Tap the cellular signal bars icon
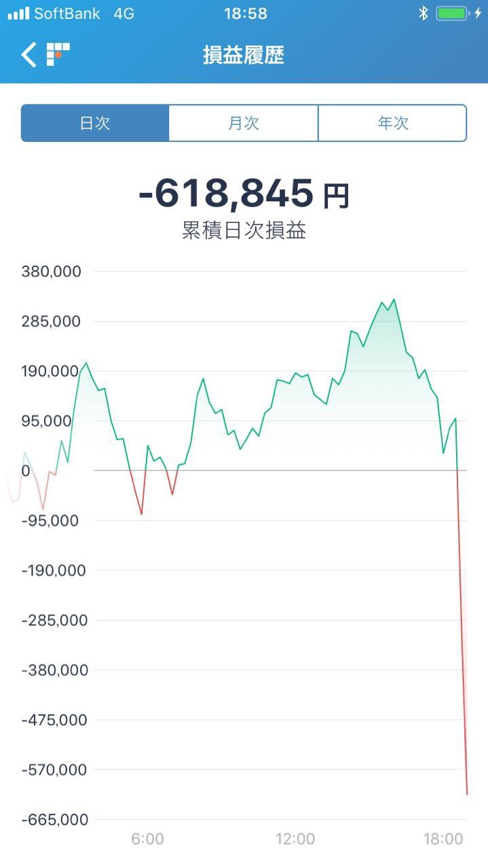 click(x=18, y=14)
